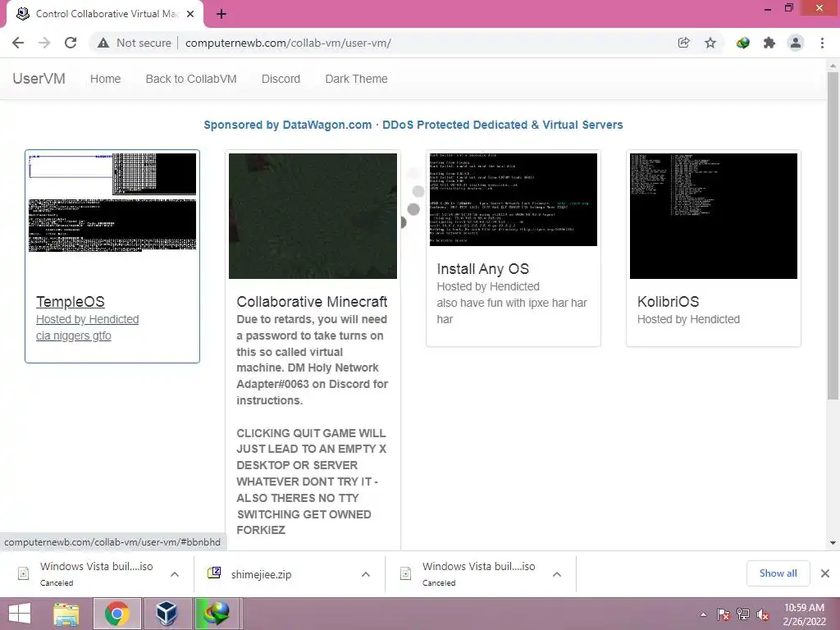Screen dimensions: 840x630
Task: Click the page vertical scrollbar thumb
Action: coord(833,235)
